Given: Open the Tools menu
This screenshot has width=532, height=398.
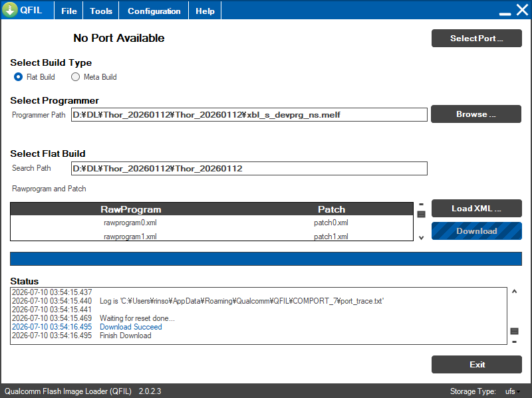Looking at the screenshot, I should [101, 11].
